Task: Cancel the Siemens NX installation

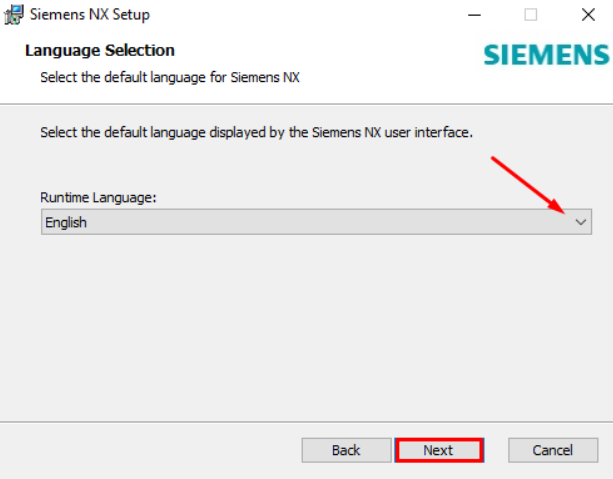Action: pos(553,450)
